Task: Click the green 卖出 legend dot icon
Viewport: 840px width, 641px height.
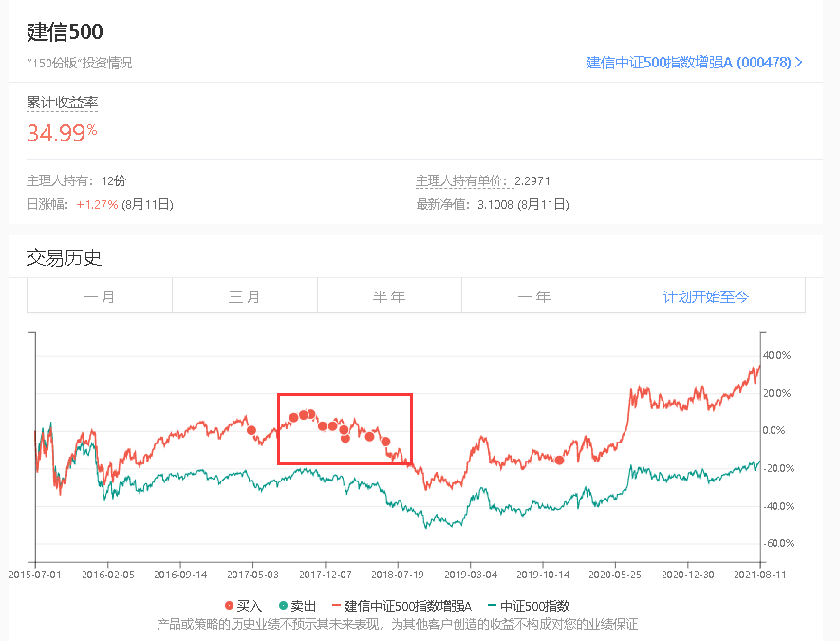Action: [284, 606]
